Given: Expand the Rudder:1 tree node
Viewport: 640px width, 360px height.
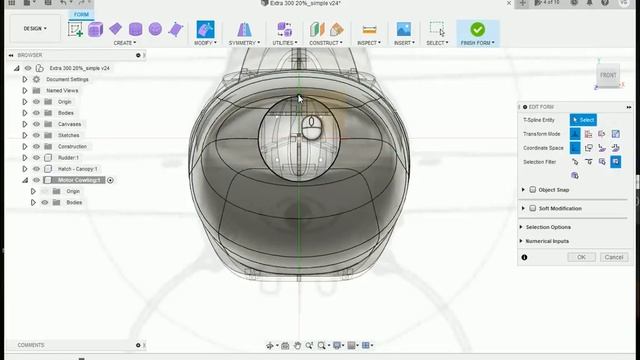Looking at the screenshot, I should pyautogui.click(x=24, y=158).
